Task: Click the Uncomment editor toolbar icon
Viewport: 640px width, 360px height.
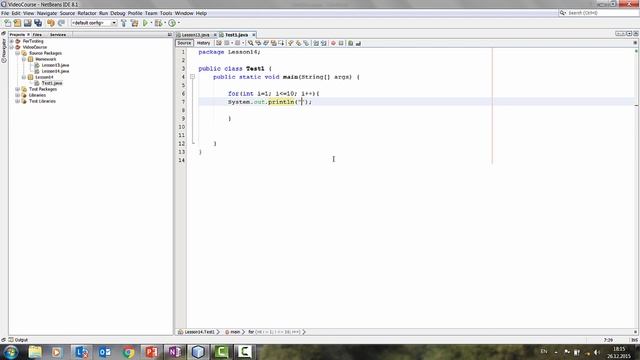Action: click(x=358, y=43)
